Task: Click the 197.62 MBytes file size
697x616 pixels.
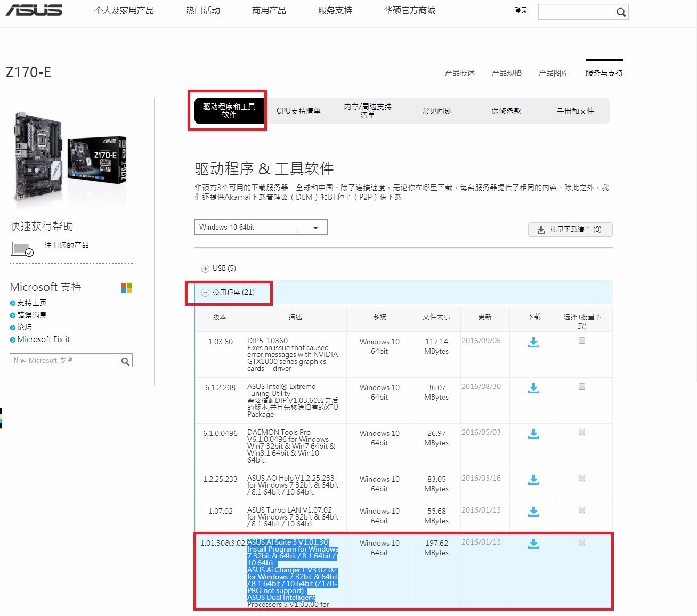Action: coord(436,548)
